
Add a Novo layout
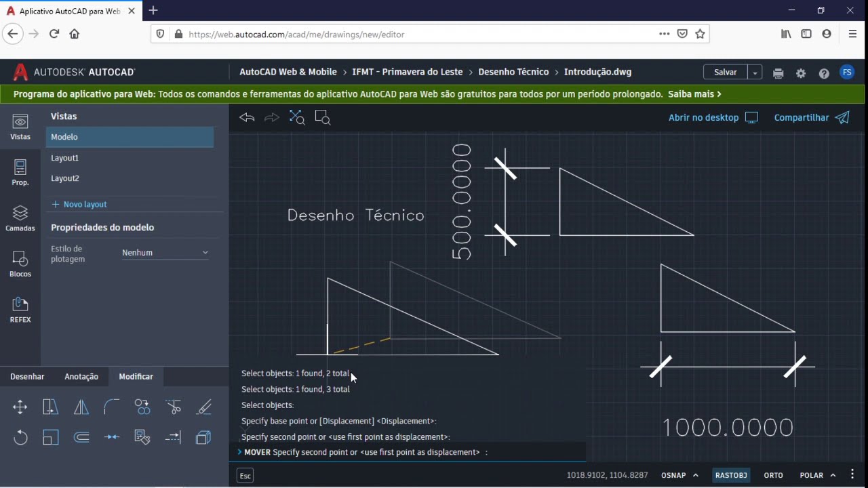(79, 204)
